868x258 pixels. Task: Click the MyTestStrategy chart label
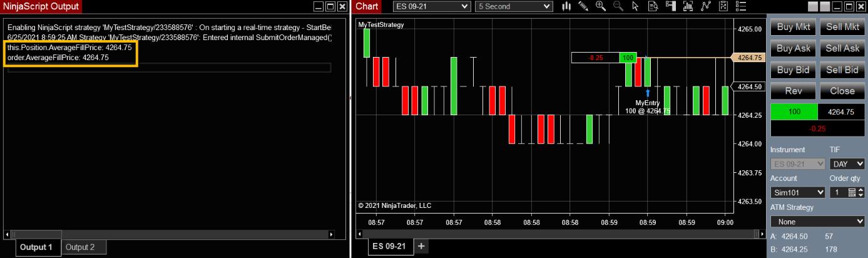tap(381, 25)
